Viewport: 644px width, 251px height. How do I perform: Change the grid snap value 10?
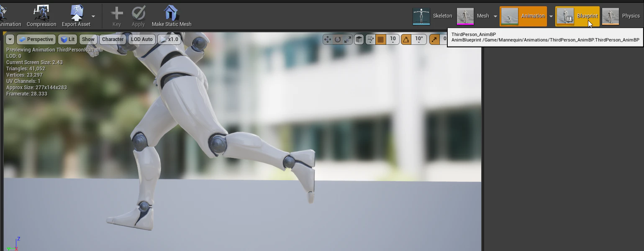point(393,39)
